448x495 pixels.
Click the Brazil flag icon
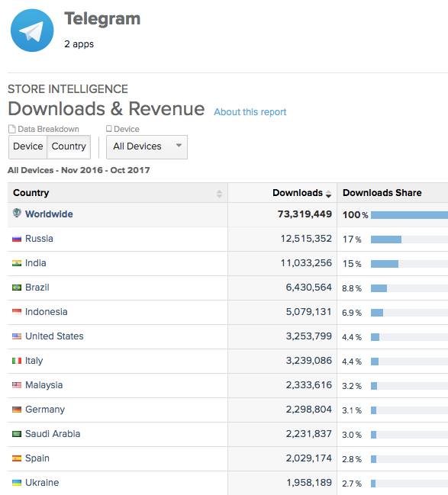17,288
